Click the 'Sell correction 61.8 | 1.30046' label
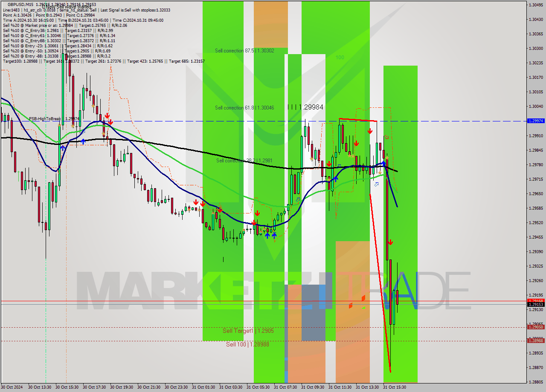This screenshot has height=392, width=546. (x=244, y=108)
